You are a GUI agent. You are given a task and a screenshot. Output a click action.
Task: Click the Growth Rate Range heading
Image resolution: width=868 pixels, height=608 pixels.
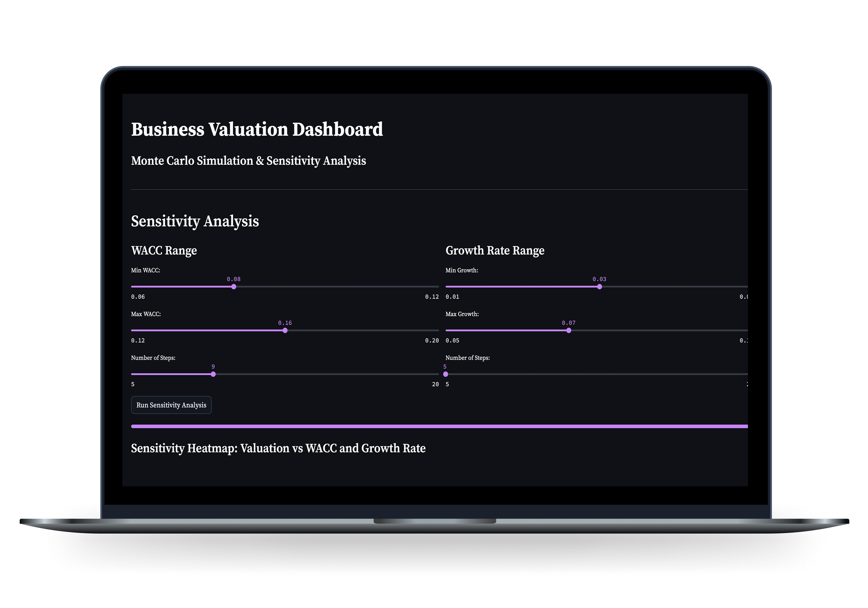495,251
